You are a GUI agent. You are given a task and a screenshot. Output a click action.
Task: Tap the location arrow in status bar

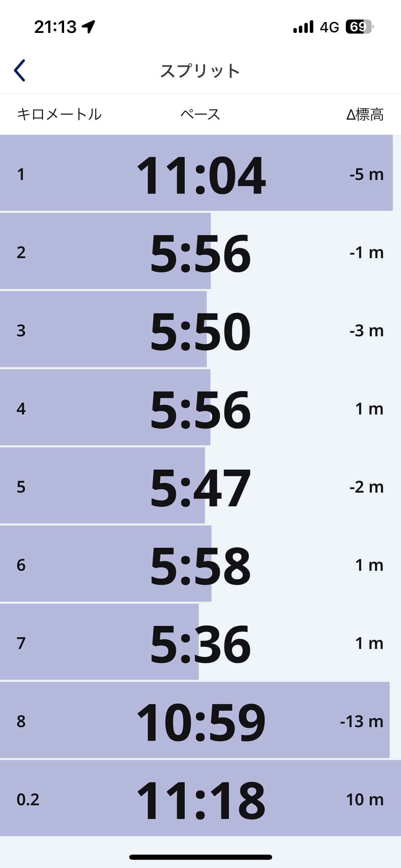(88, 27)
